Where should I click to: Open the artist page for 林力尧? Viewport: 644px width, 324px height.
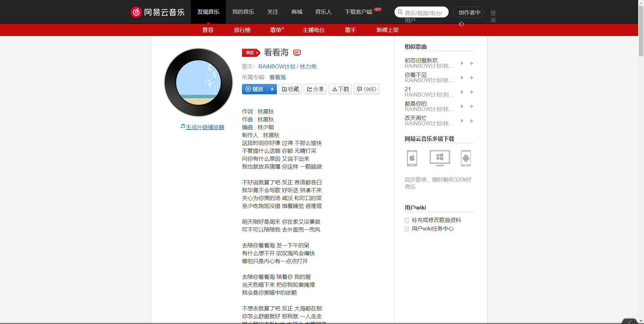tap(307, 66)
